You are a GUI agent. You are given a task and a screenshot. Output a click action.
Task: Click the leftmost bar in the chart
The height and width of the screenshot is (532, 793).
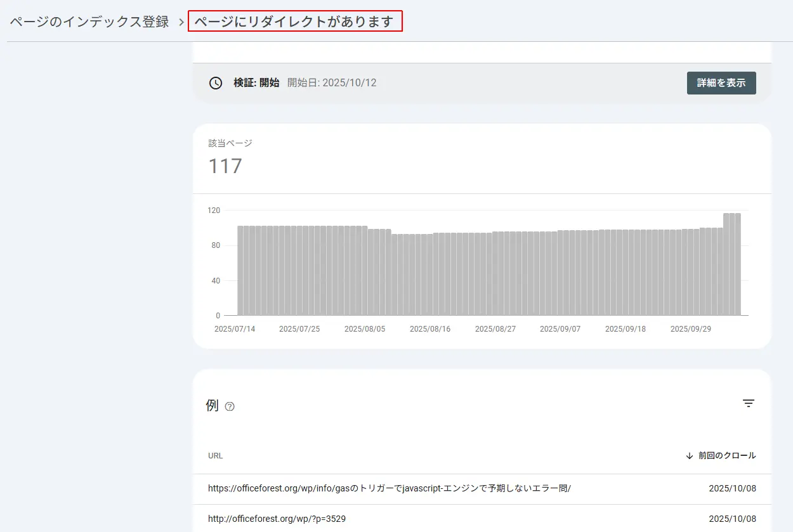pos(240,270)
